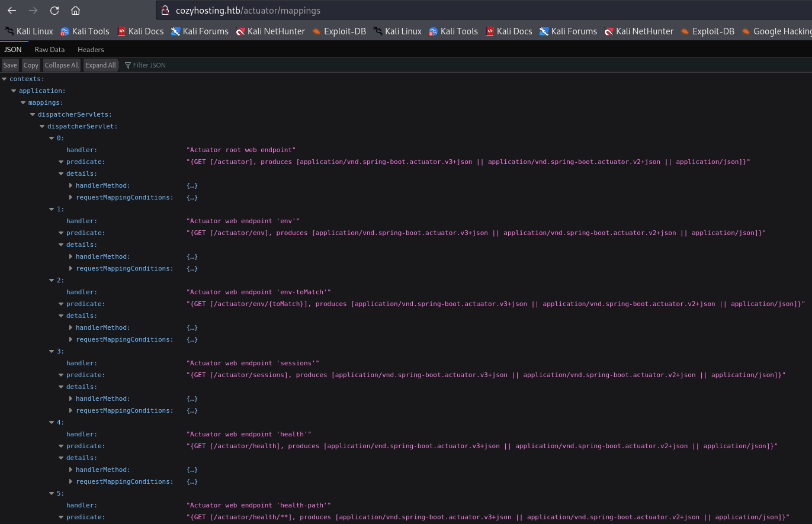Open first Kali Forums bookmark
The image size is (812, 524).
pyautogui.click(x=200, y=31)
